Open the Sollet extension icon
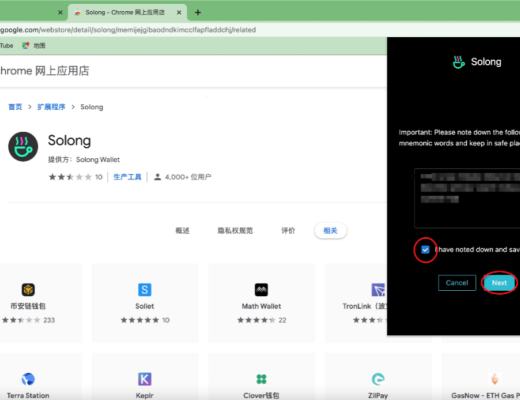 [145, 289]
